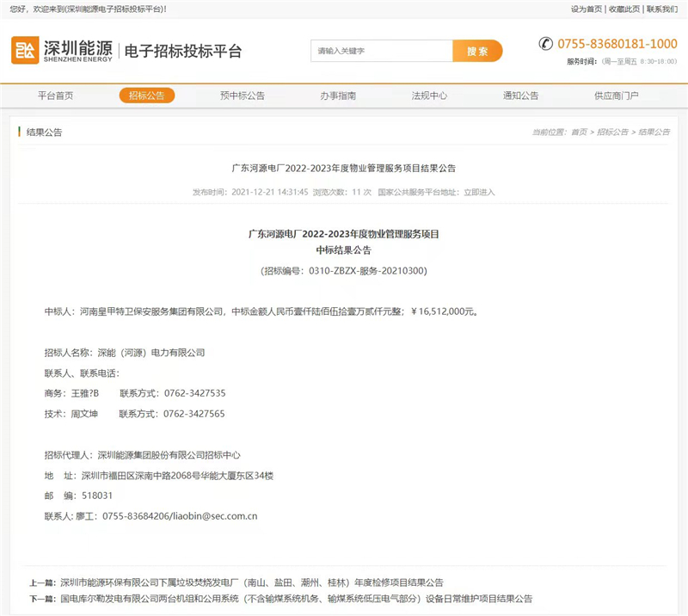This screenshot has width=688, height=616.
Task: Click the announcement title 广东河源电厂2022-2023年度物业管理服务项目结果公告
Action: pos(344,168)
